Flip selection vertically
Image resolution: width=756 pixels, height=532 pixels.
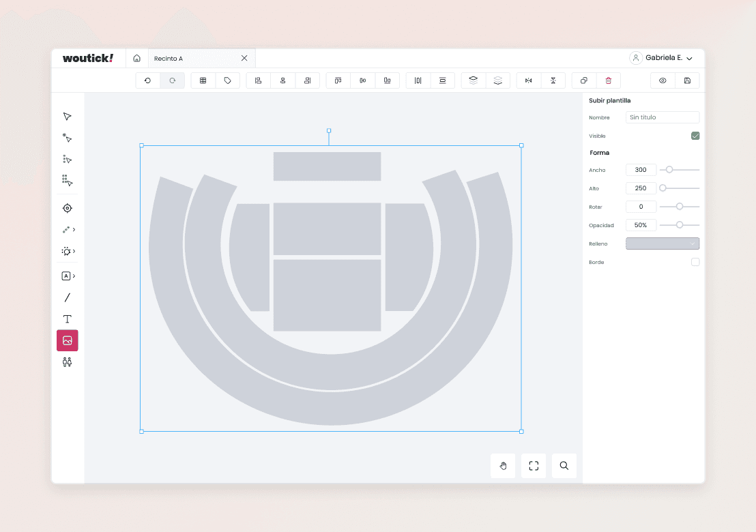[x=553, y=80]
